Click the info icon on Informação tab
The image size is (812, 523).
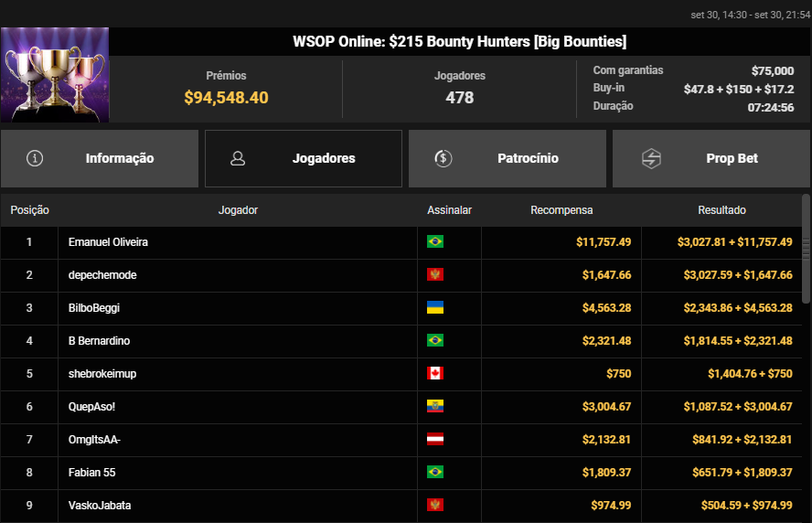point(36,158)
